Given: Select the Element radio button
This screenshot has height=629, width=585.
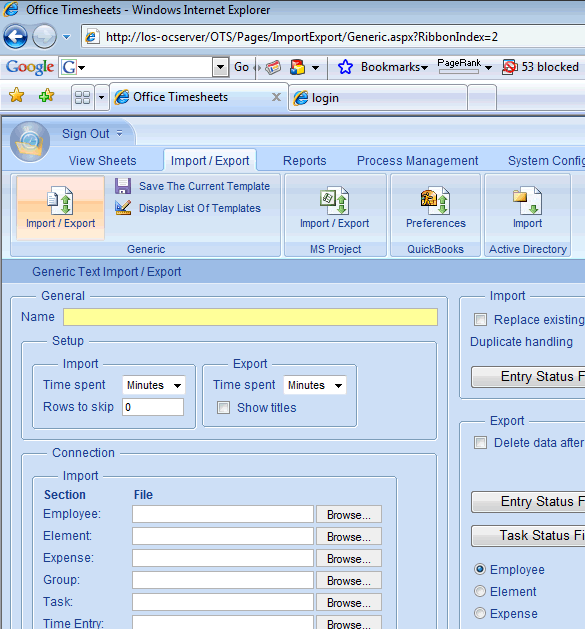Looking at the screenshot, I should tap(480, 591).
